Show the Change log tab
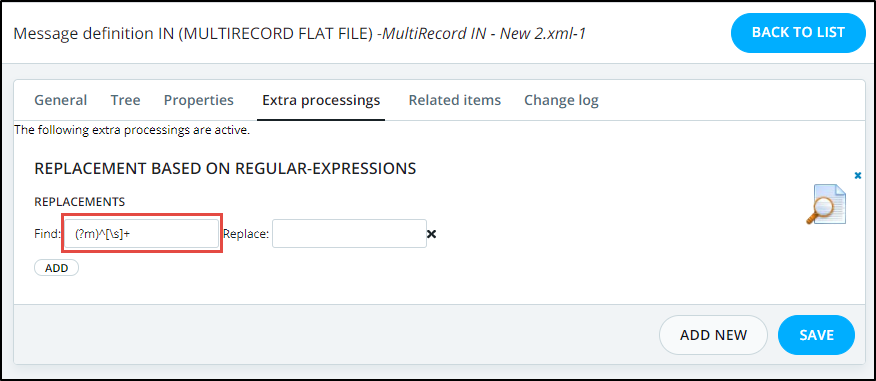This screenshot has width=876, height=381. click(561, 101)
